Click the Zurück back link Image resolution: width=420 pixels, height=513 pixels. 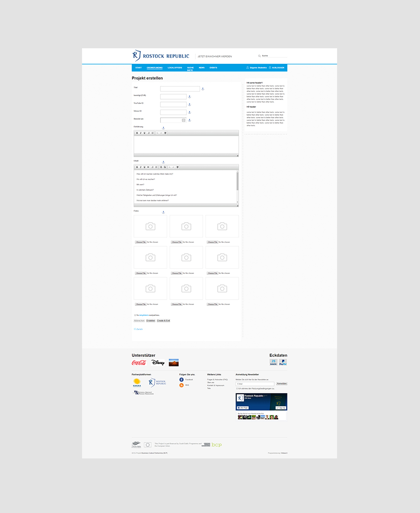(139, 329)
